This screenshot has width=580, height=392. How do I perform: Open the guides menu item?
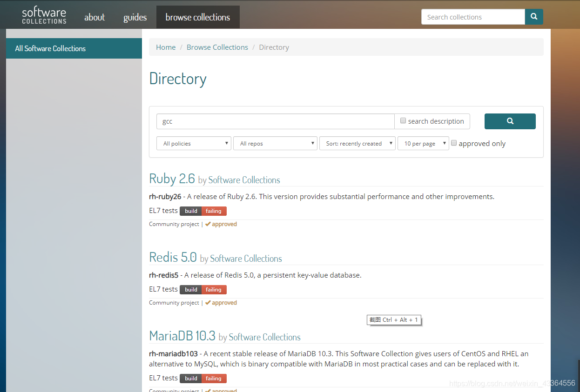pyautogui.click(x=135, y=17)
